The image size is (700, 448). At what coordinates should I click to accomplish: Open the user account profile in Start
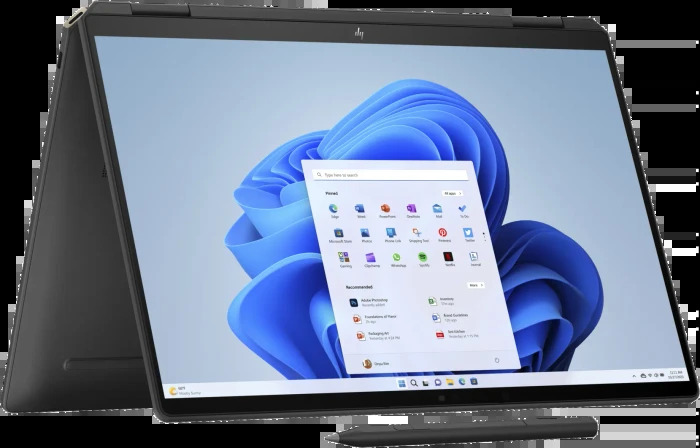pyautogui.click(x=375, y=364)
